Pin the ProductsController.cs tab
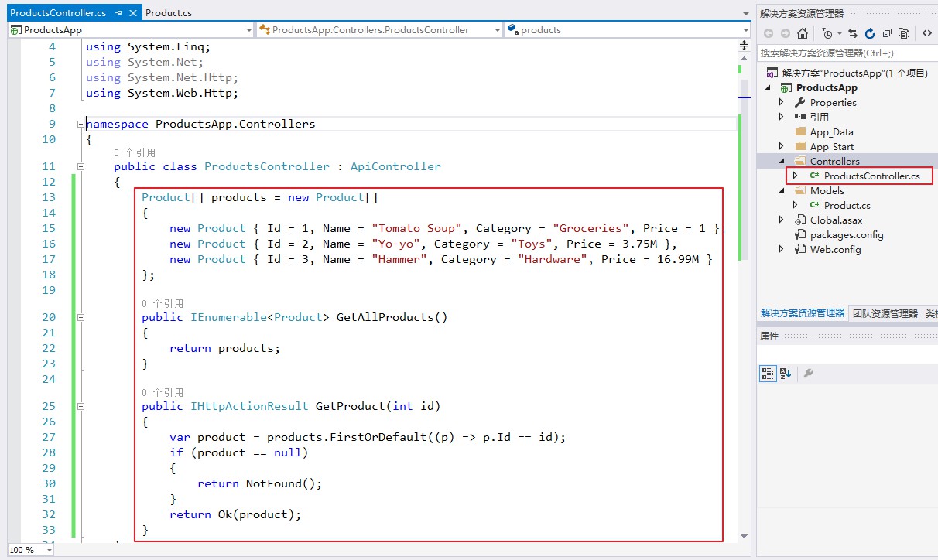The image size is (938, 560). tap(118, 13)
